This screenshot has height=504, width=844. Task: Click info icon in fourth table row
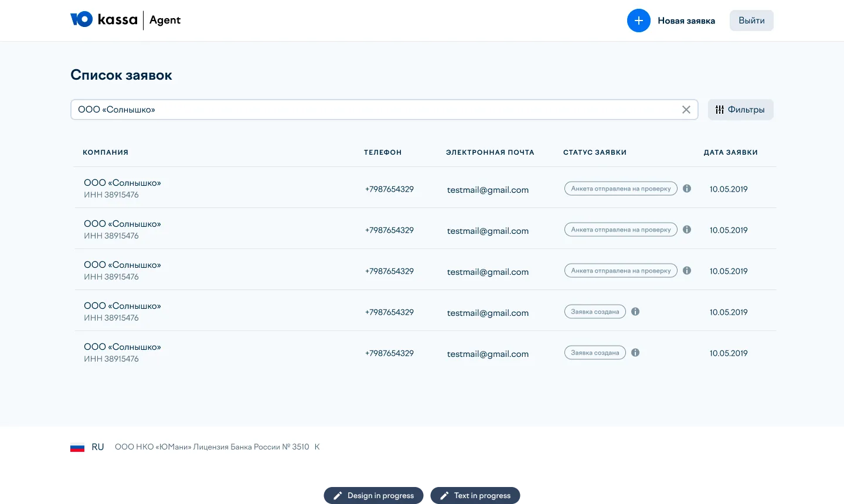pos(635,312)
